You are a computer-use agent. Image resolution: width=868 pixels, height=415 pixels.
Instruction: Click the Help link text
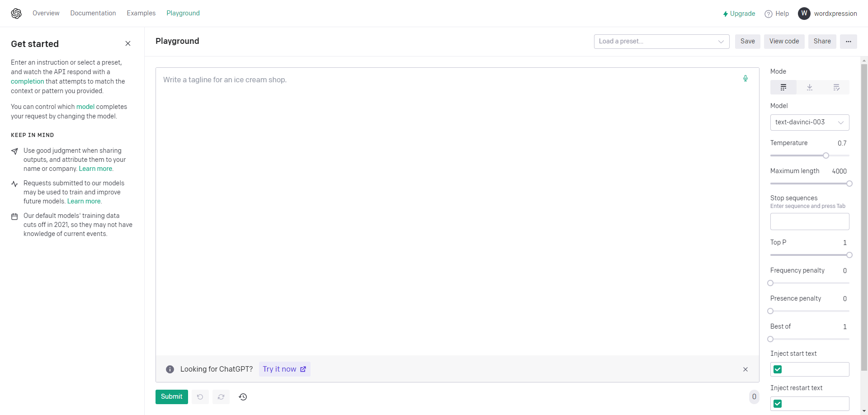click(782, 14)
